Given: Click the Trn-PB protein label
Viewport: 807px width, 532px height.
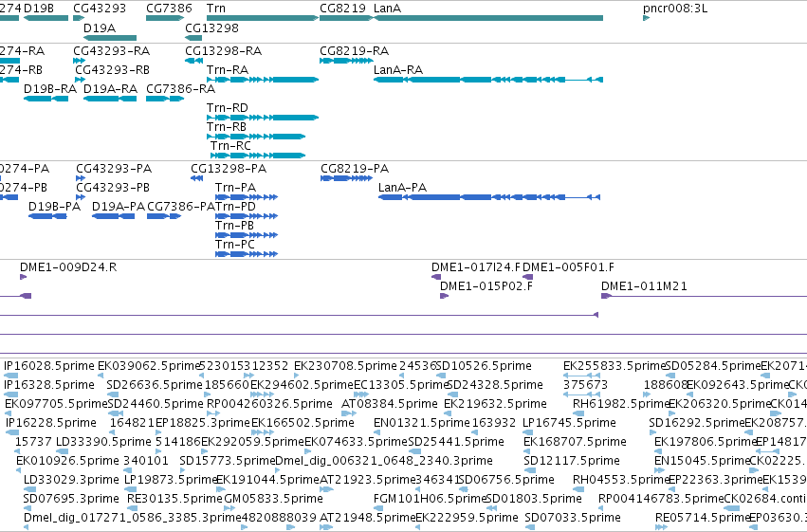Looking at the screenshot, I should (x=234, y=226).
